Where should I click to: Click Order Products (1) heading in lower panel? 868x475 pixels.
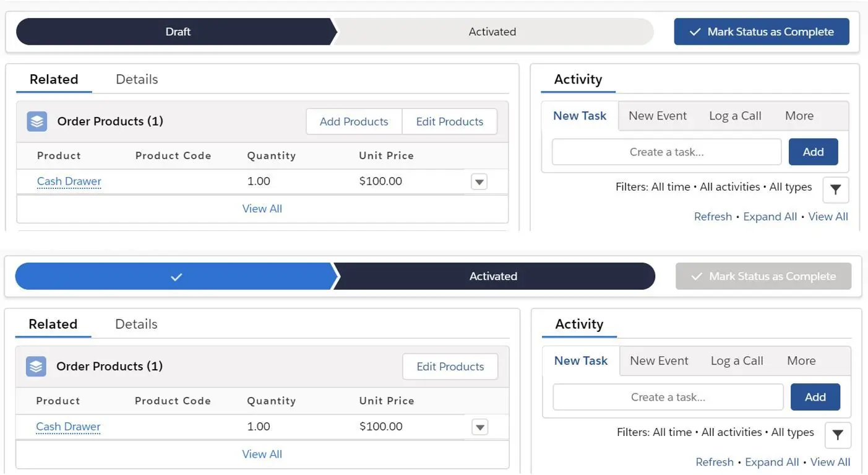point(110,367)
